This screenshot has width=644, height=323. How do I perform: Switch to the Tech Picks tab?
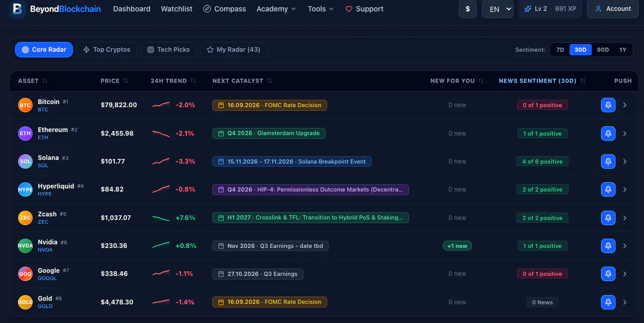coord(168,50)
